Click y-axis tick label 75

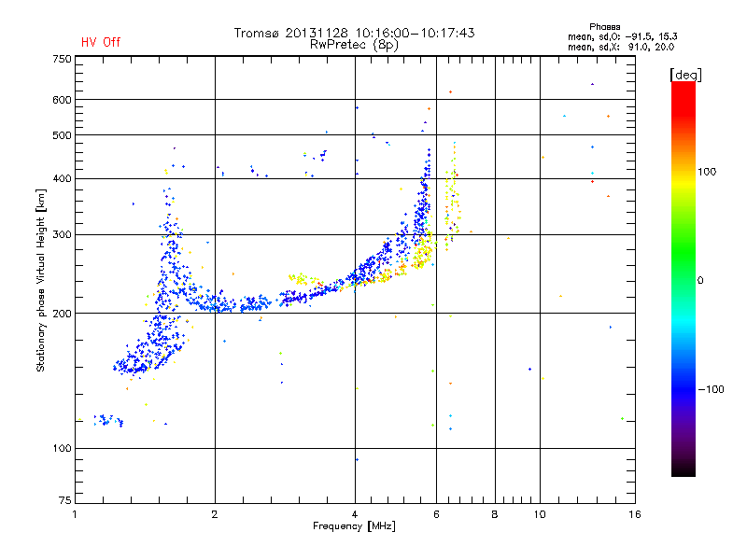64,500
